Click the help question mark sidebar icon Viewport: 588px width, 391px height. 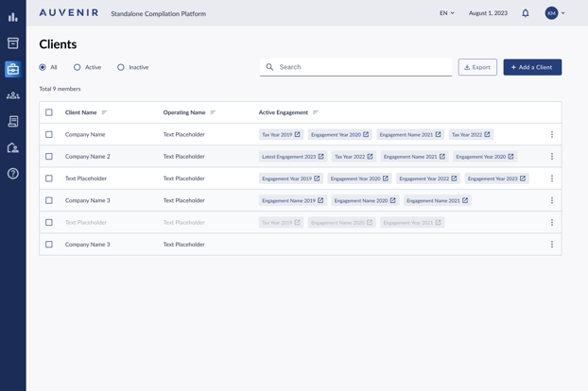12,174
